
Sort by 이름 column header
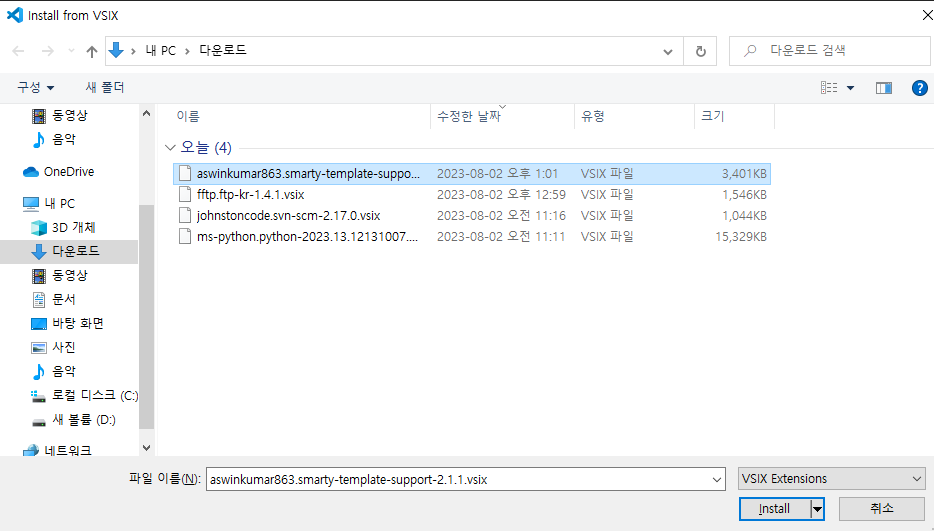[x=188, y=116]
